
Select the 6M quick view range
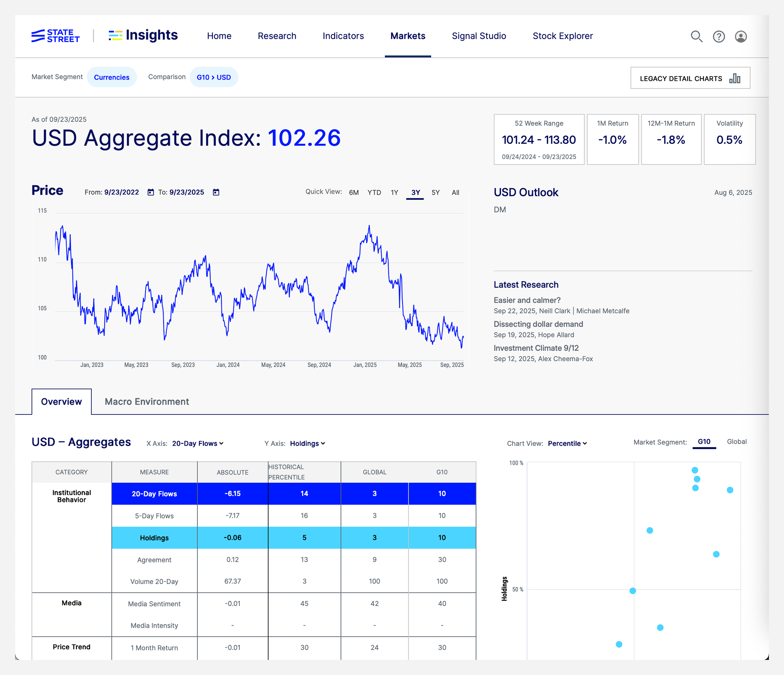tap(353, 192)
